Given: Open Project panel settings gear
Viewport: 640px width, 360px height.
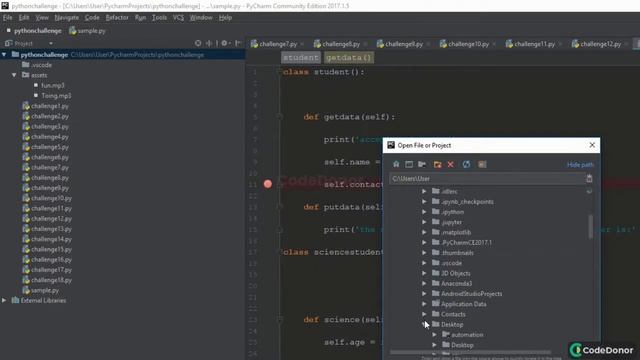Looking at the screenshot, I should coord(224,43).
